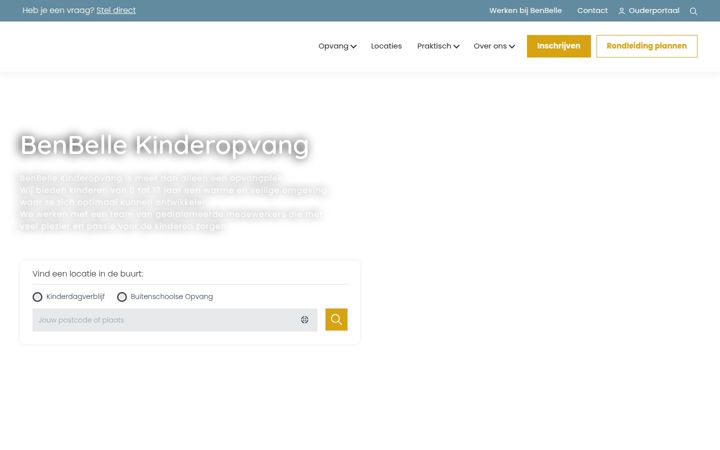
Task: Follow the Stel direct link
Action: point(116,10)
